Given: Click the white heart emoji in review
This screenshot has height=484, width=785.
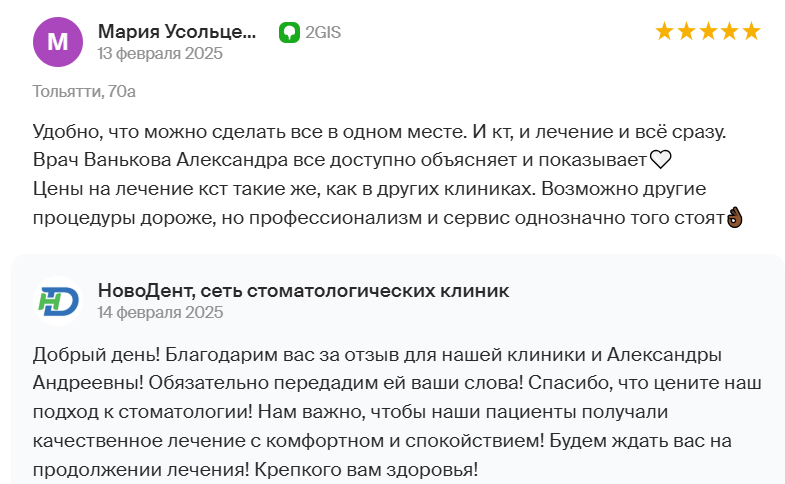Looking at the screenshot, I should point(660,160).
